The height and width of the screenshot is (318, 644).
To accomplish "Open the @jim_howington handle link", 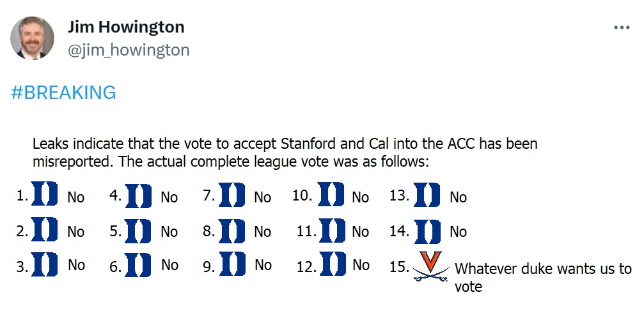I will point(129,50).
